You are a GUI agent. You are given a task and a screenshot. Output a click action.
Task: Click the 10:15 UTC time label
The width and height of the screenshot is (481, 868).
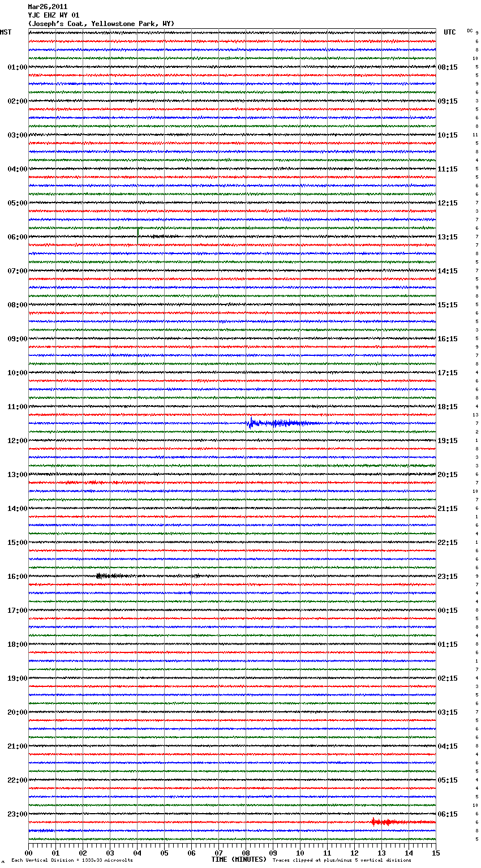click(x=448, y=135)
